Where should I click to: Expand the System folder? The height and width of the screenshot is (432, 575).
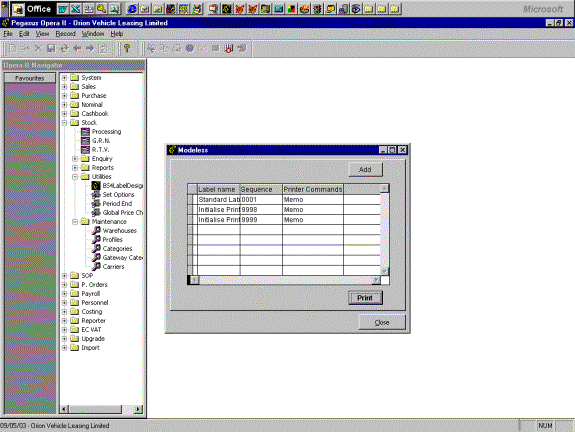64,78
